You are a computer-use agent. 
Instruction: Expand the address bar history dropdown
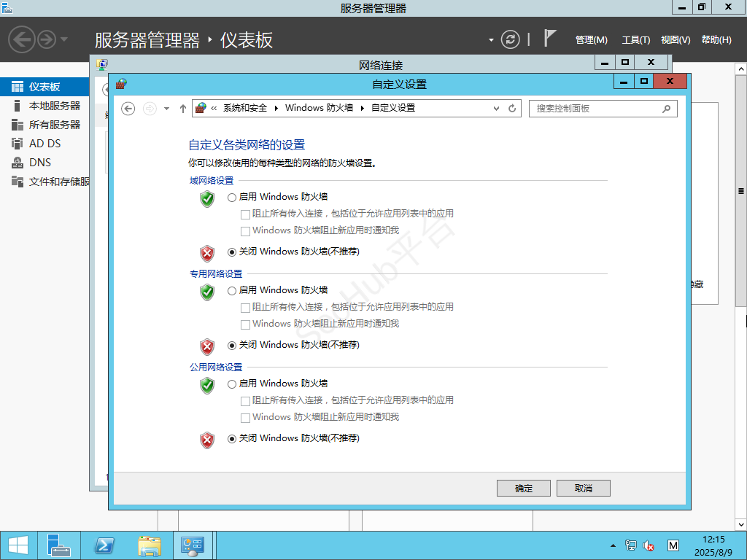tap(495, 108)
